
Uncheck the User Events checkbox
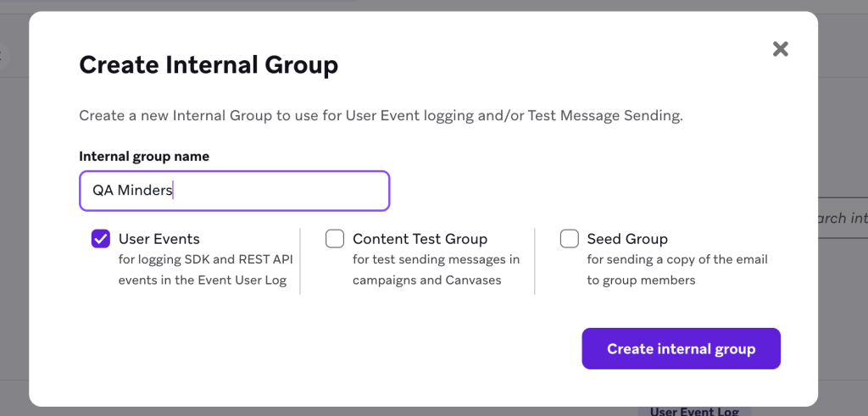coord(101,239)
